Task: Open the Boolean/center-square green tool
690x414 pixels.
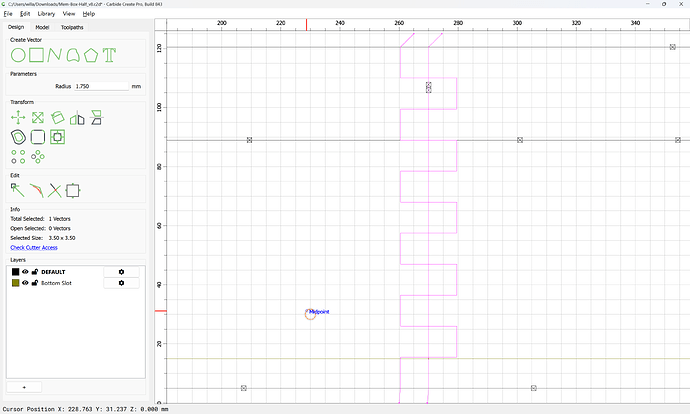Action: click(57, 137)
